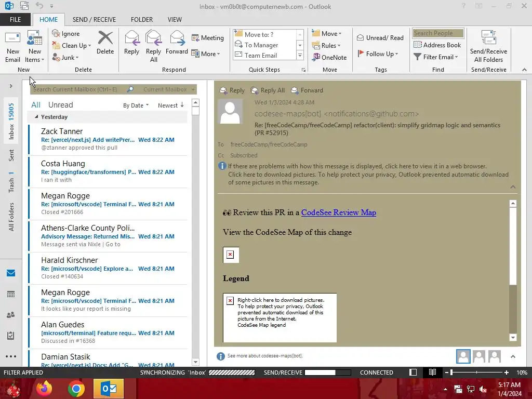Switch to the VIEW tab
Image resolution: width=532 pixels, height=399 pixels.
pos(175,20)
